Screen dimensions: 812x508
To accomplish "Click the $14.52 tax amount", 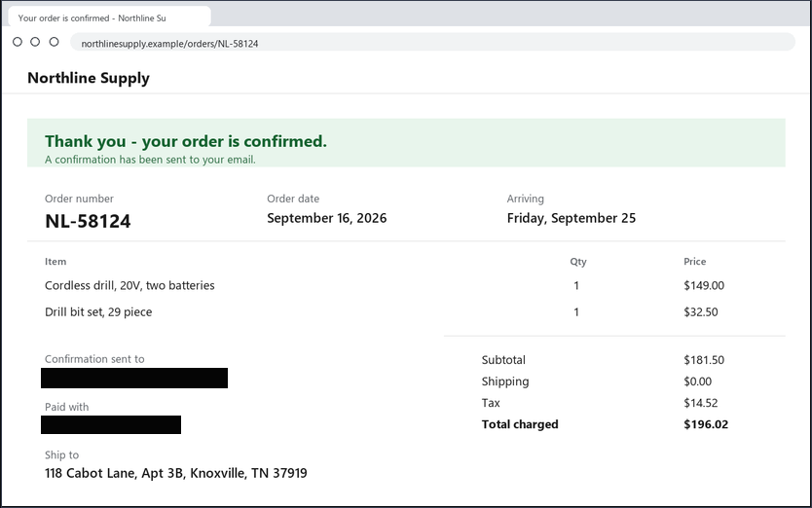I will (x=701, y=403).
